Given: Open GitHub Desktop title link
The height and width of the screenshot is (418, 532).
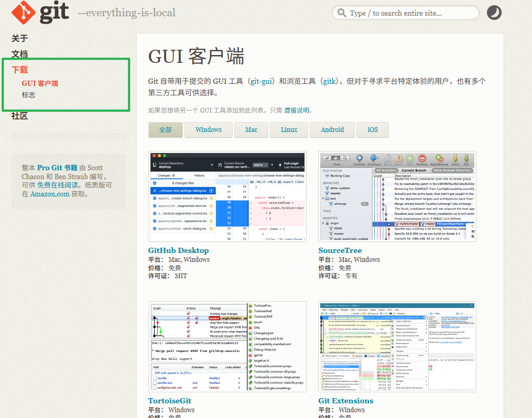Looking at the screenshot, I should click(x=178, y=250).
